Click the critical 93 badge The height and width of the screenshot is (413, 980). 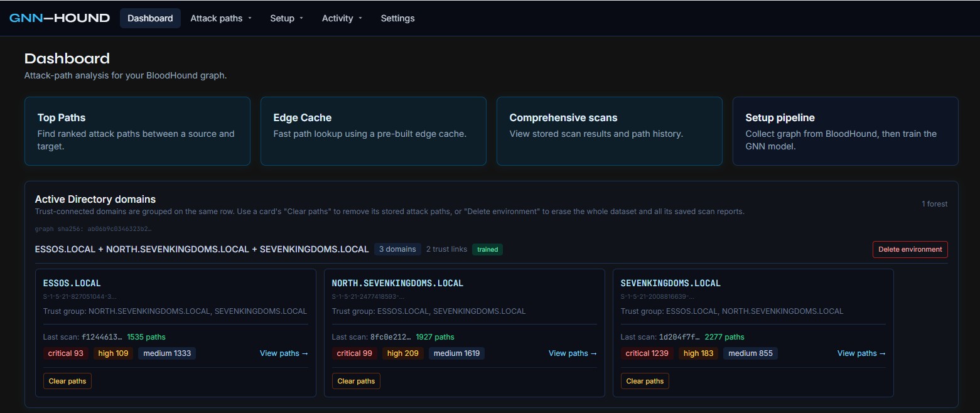[x=66, y=353]
